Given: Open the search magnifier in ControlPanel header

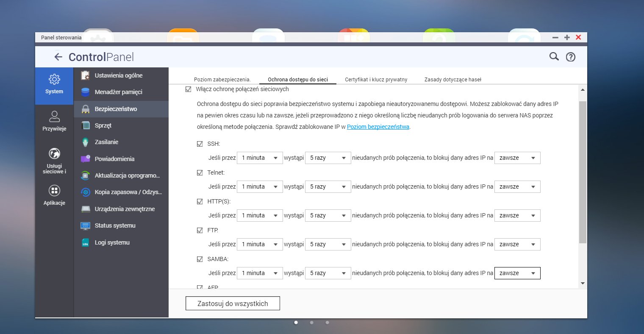Looking at the screenshot, I should point(554,56).
